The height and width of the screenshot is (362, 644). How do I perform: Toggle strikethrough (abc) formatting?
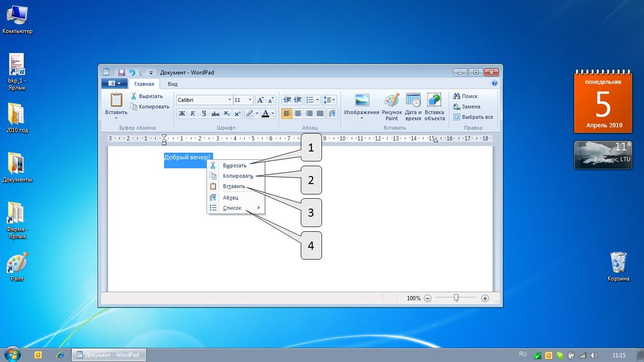(215, 114)
